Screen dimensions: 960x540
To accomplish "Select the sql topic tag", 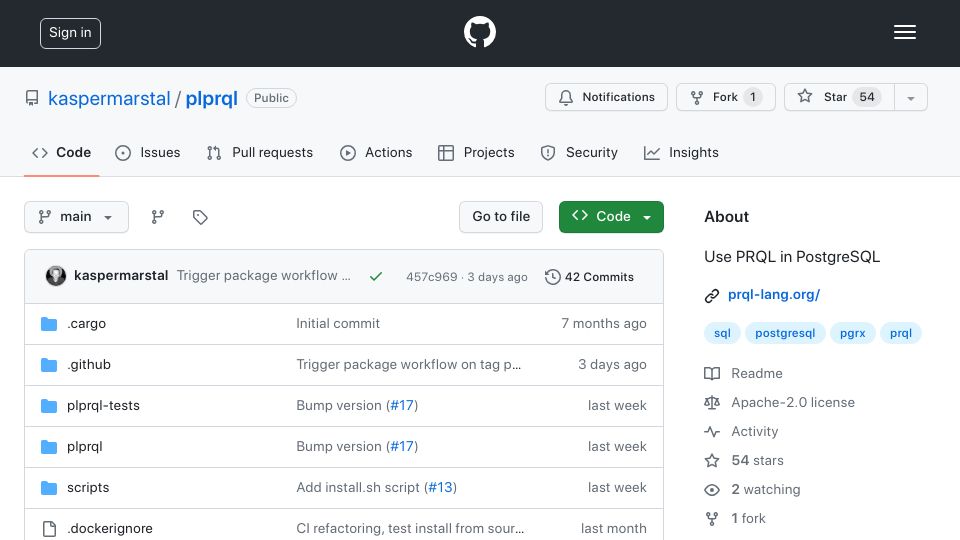I will pos(722,333).
